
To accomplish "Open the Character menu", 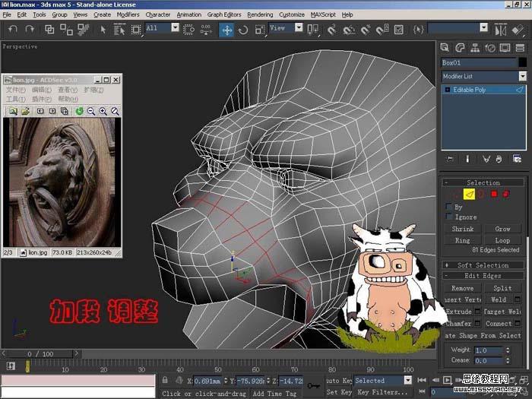I will pyautogui.click(x=158, y=14).
